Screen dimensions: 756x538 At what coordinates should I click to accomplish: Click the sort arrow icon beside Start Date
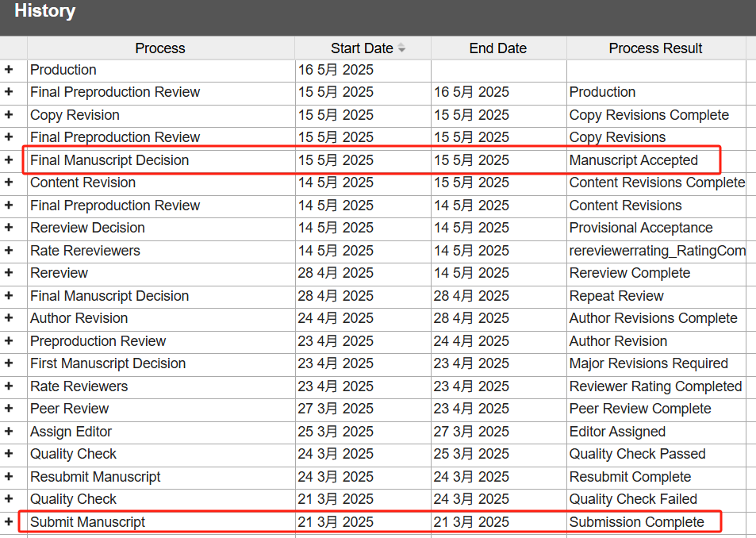pyautogui.click(x=401, y=48)
